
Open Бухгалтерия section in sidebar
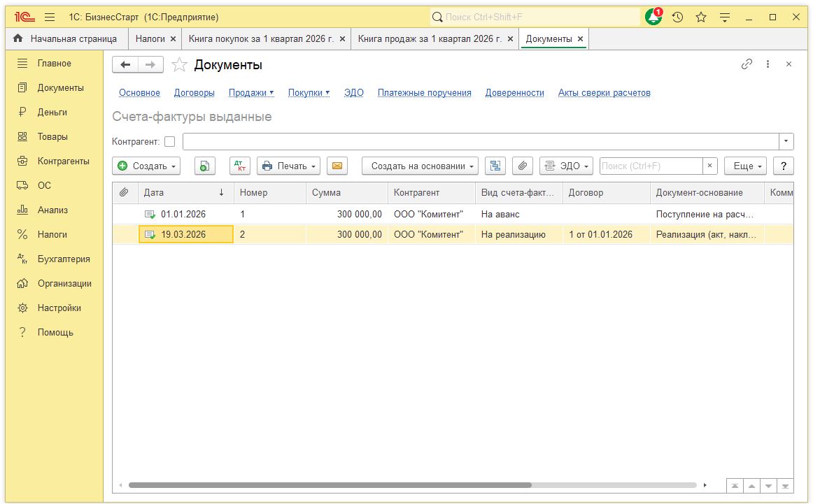pyautogui.click(x=63, y=259)
